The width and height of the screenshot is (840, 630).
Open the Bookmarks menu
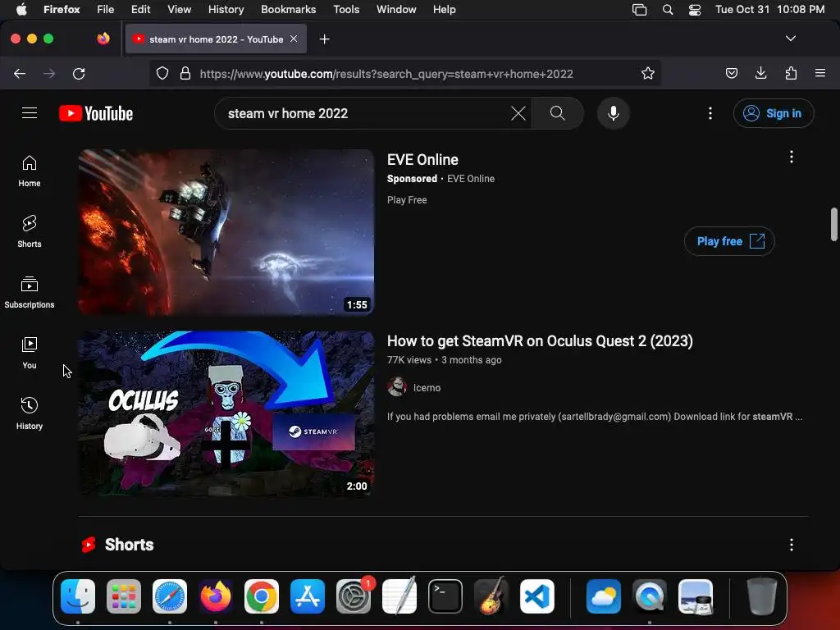click(288, 10)
